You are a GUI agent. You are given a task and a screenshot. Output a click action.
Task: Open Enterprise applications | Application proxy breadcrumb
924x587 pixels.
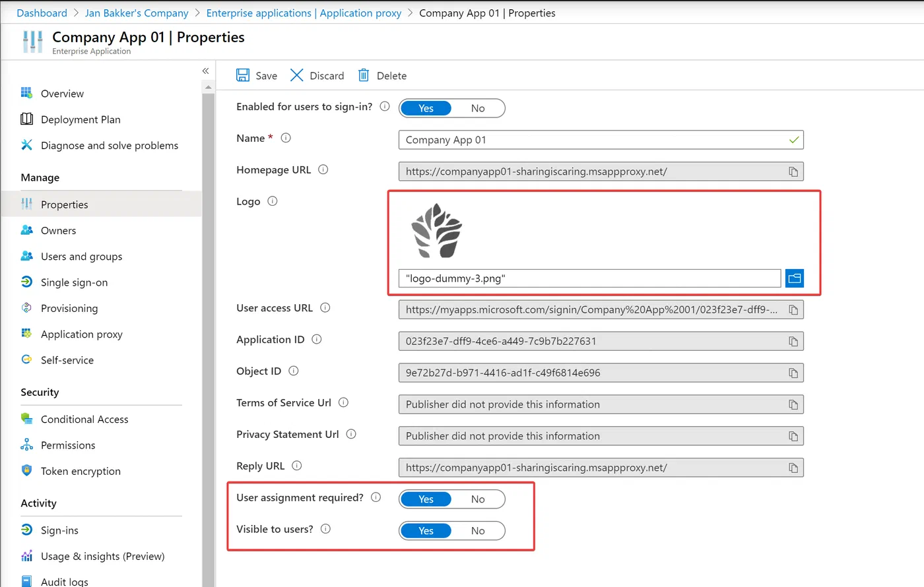304,13
